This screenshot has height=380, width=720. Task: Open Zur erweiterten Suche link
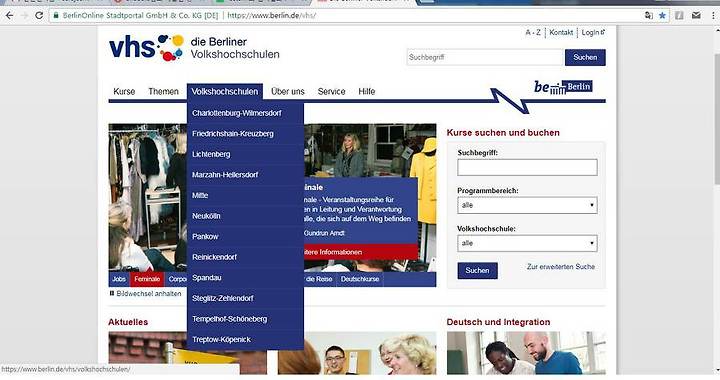[561, 267]
